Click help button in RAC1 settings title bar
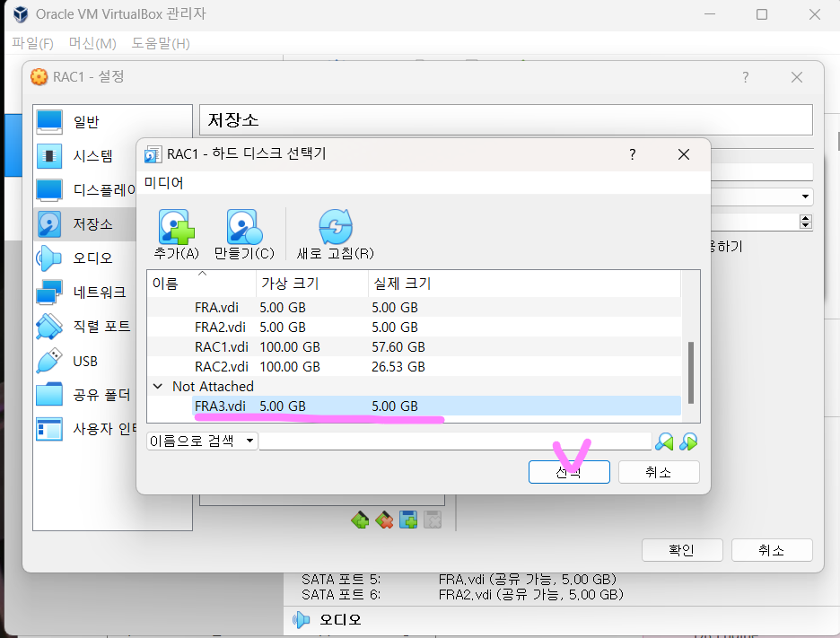Image resolution: width=840 pixels, height=638 pixels. pyautogui.click(x=745, y=77)
